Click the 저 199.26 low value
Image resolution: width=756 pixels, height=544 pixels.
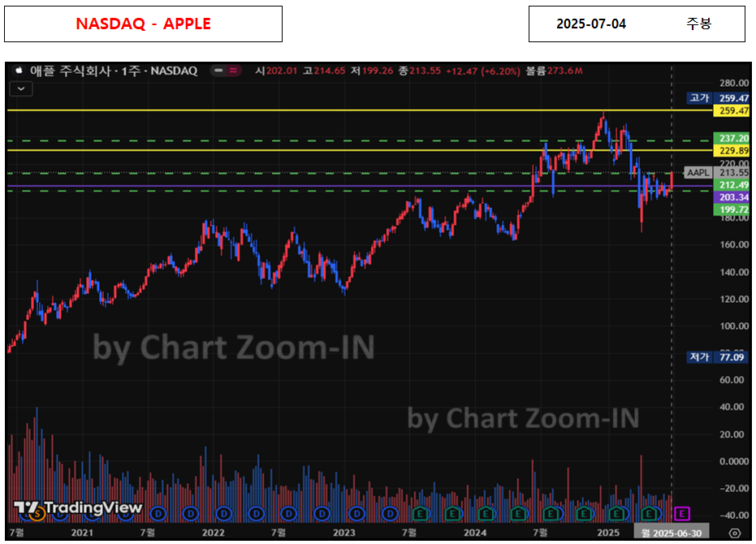click(372, 71)
